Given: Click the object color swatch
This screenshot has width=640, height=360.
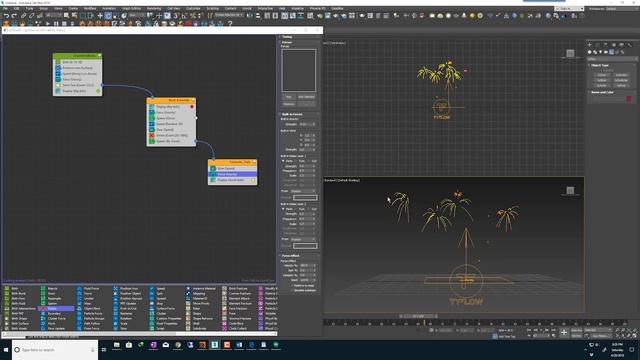Looking at the screenshot, I should 629,99.
